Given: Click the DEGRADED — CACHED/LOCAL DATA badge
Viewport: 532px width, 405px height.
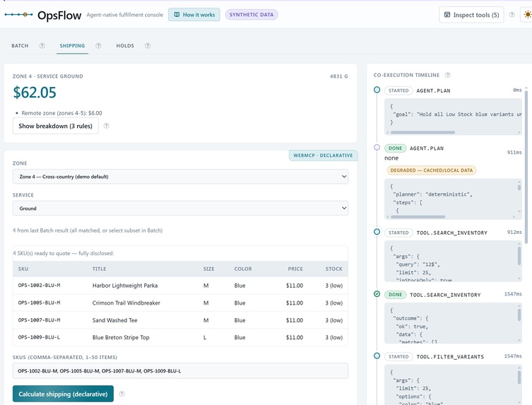Looking at the screenshot, I should tap(432, 170).
